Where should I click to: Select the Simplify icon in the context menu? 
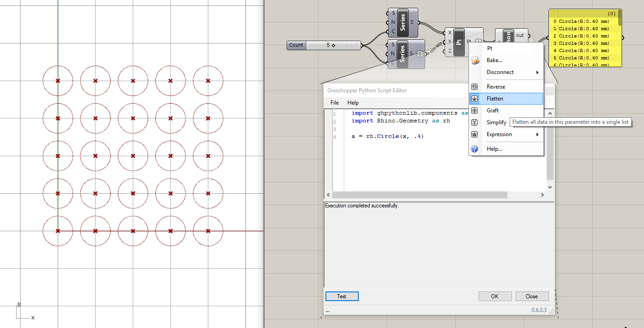[x=474, y=122]
